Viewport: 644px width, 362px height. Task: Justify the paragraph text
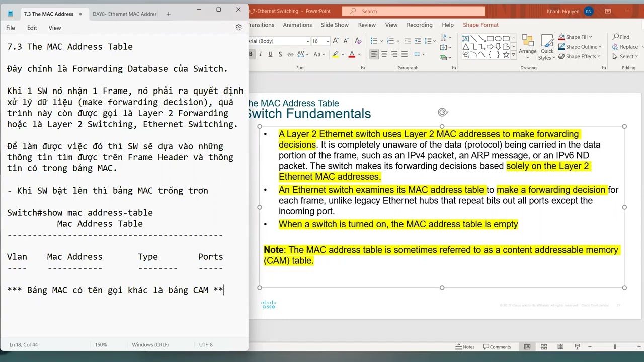[x=405, y=54]
